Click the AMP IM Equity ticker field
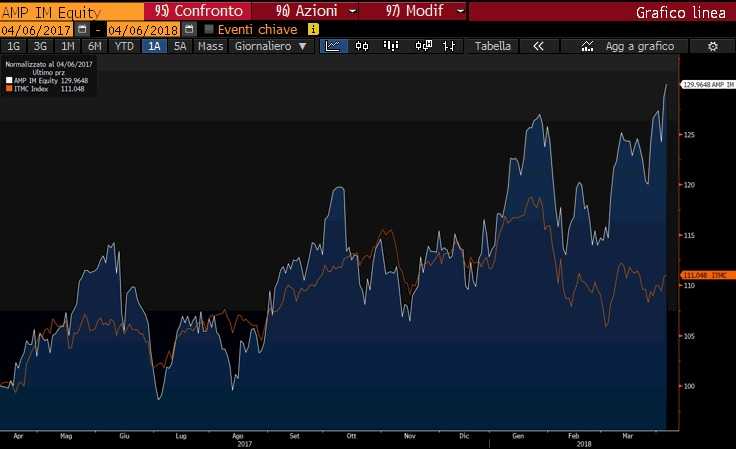 pos(72,12)
